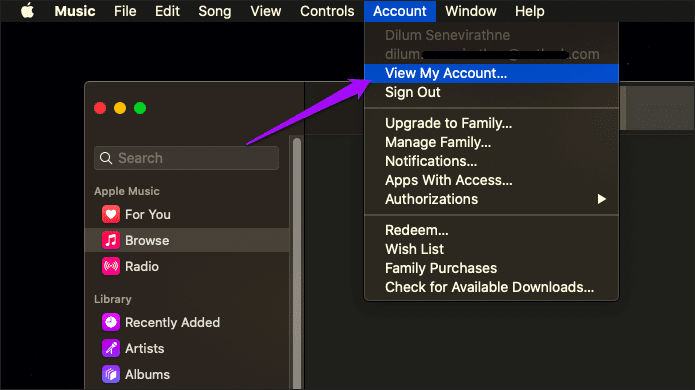Screen dimensions: 695x390
Task: Open Notifications from Account menu
Action: [491, 161]
